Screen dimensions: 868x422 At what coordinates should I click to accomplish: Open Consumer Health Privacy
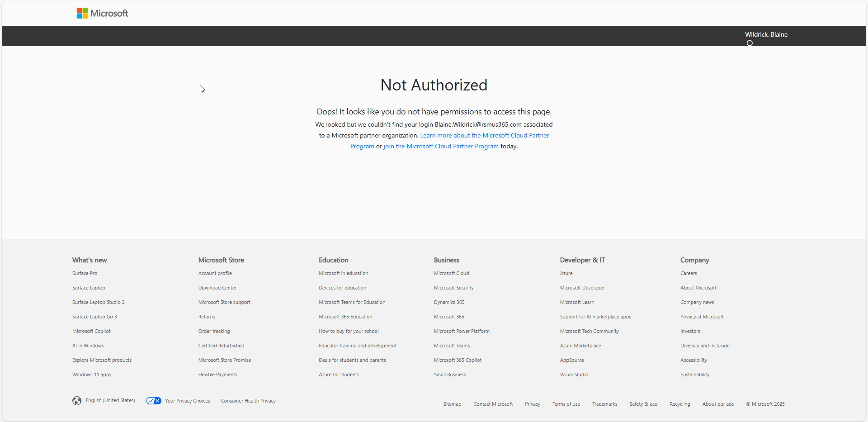[x=248, y=401]
